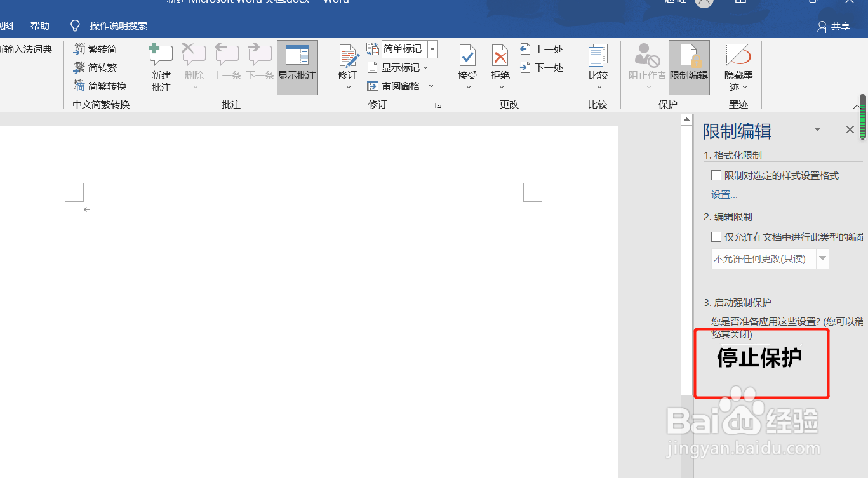Click the document scrollbar up arrow
This screenshot has width=868, height=478.
point(686,119)
